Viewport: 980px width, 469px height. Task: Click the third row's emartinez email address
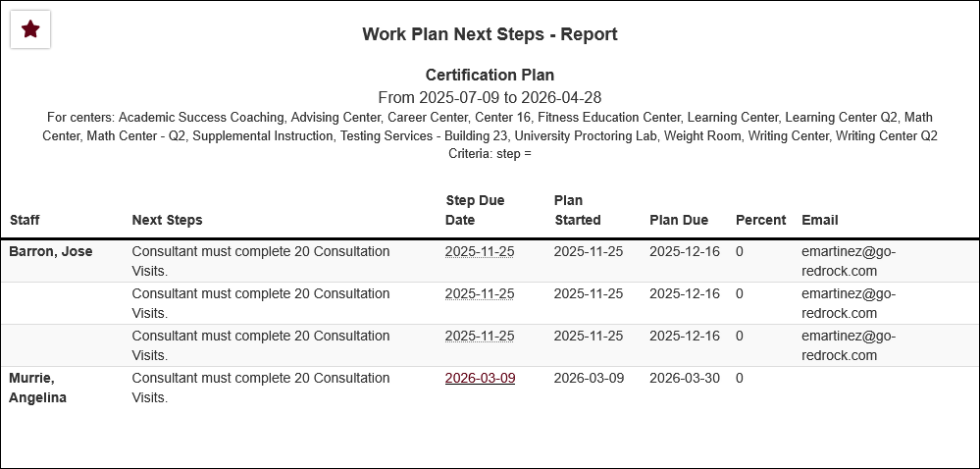click(x=849, y=345)
